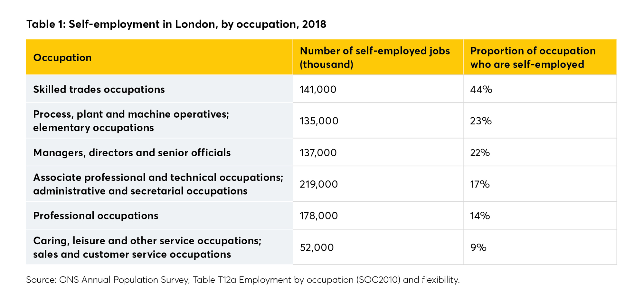Screen dimensions: 644x300
Task: Click the 9% proportion cell
Action: coord(478,247)
